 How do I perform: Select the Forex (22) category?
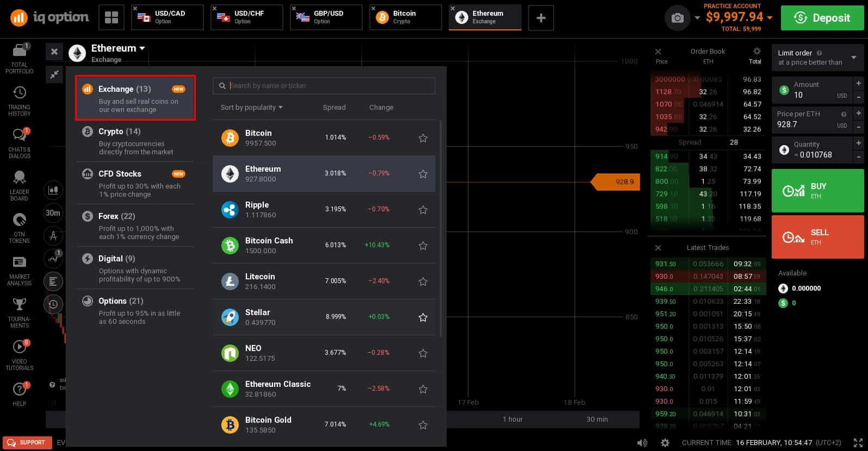point(135,225)
